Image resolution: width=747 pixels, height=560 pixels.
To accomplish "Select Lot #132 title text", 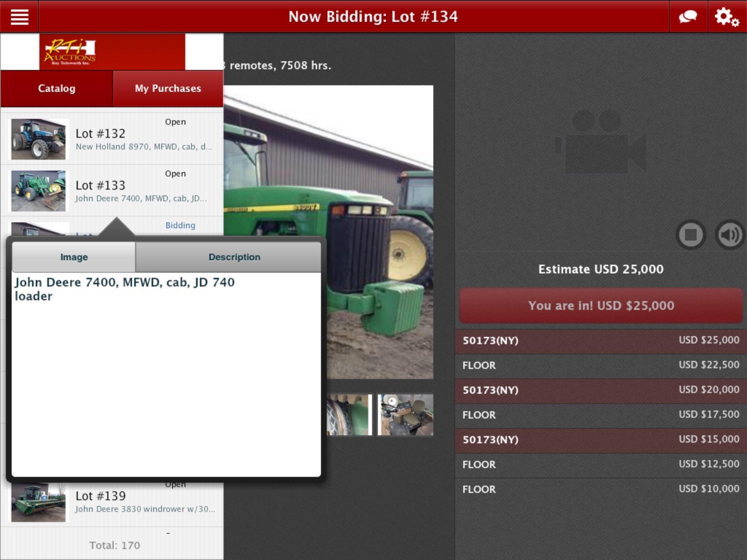I will click(100, 133).
